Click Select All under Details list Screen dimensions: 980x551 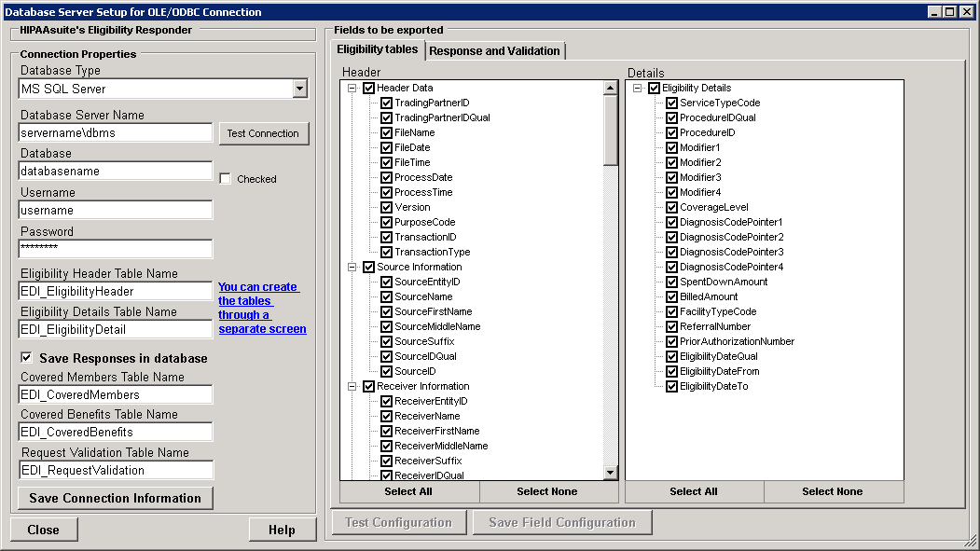[694, 491]
